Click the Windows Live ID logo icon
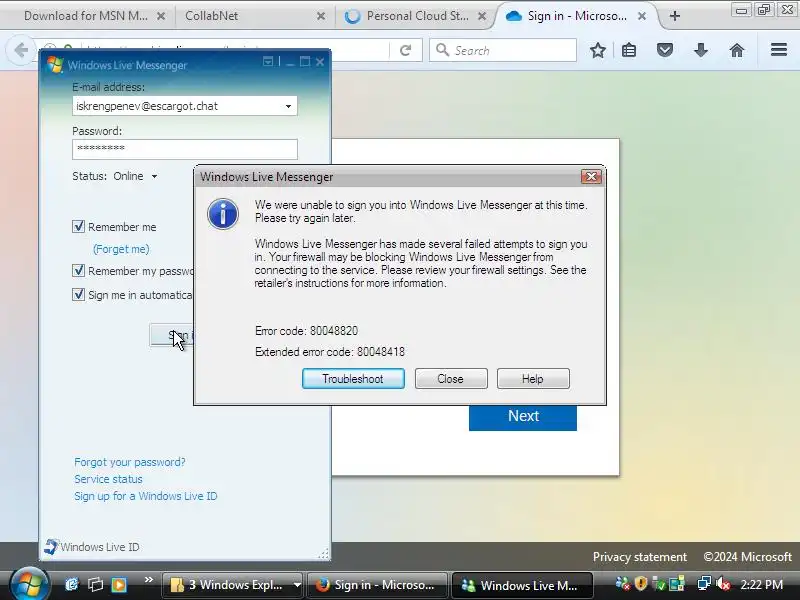The image size is (800, 600). (51, 546)
